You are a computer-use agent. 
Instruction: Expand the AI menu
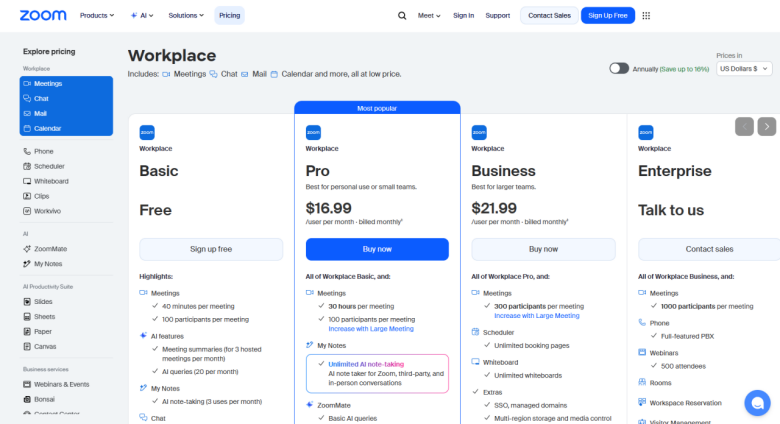142,15
